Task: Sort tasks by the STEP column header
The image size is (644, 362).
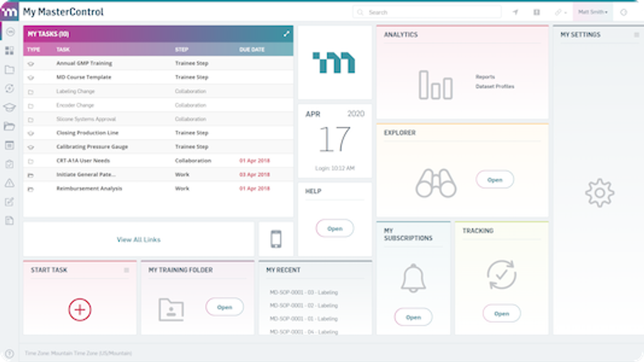Action: click(181, 50)
